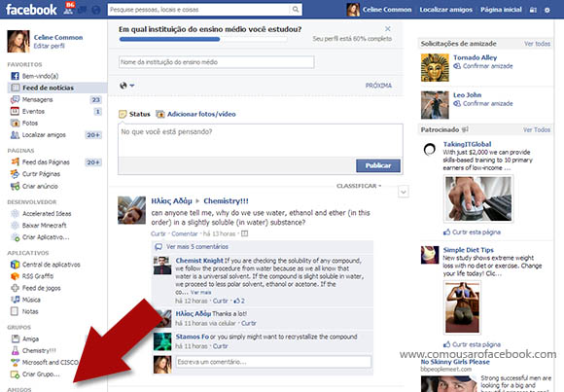Click PRÓXIMA in profile prompt

pos(378,86)
